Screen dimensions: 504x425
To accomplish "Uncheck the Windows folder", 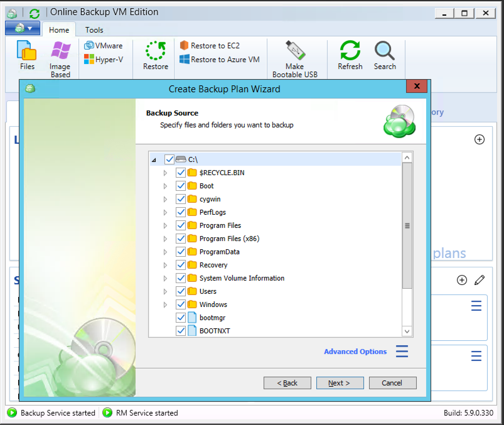I will pos(181,304).
